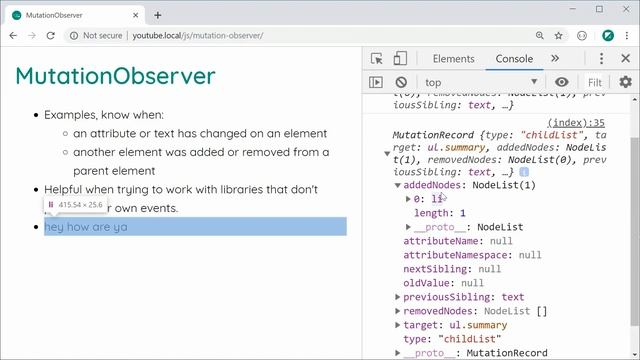The image size is (640, 360).
Task: Click 'Helpful when trying to work' item
Action: pos(181,199)
